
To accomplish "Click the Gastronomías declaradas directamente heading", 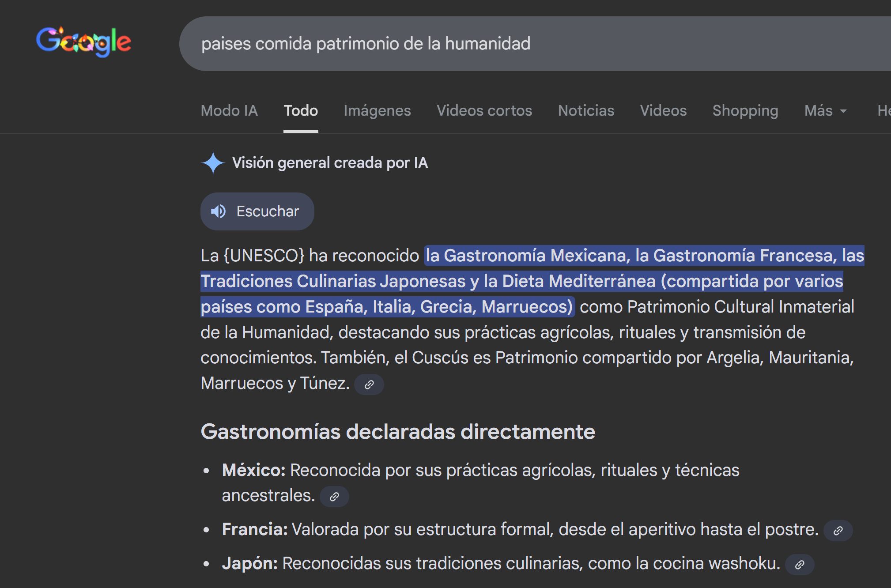I will point(398,432).
